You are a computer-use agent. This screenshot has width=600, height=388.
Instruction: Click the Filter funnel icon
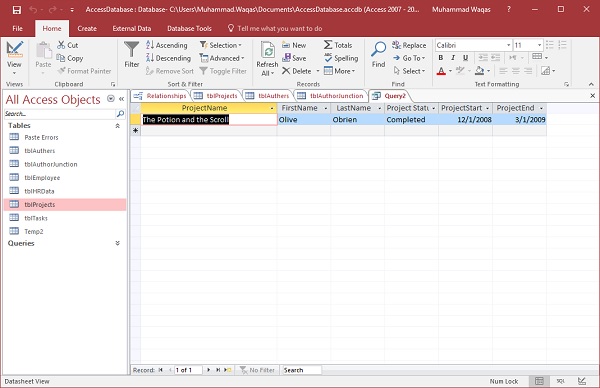click(131, 49)
